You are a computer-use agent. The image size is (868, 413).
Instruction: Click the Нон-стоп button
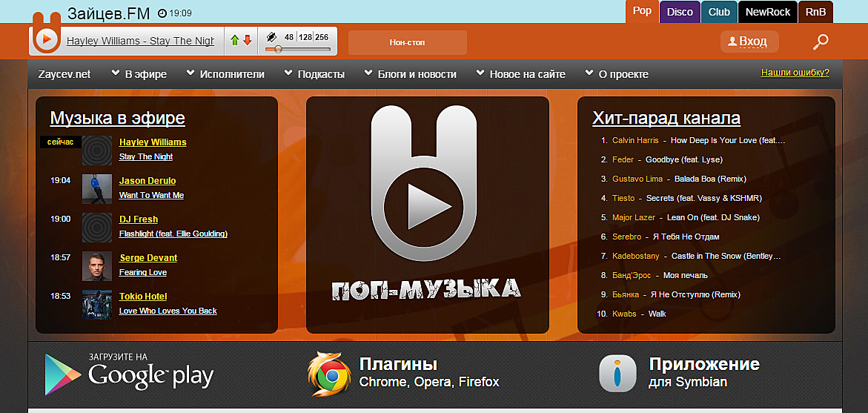pyautogui.click(x=408, y=42)
